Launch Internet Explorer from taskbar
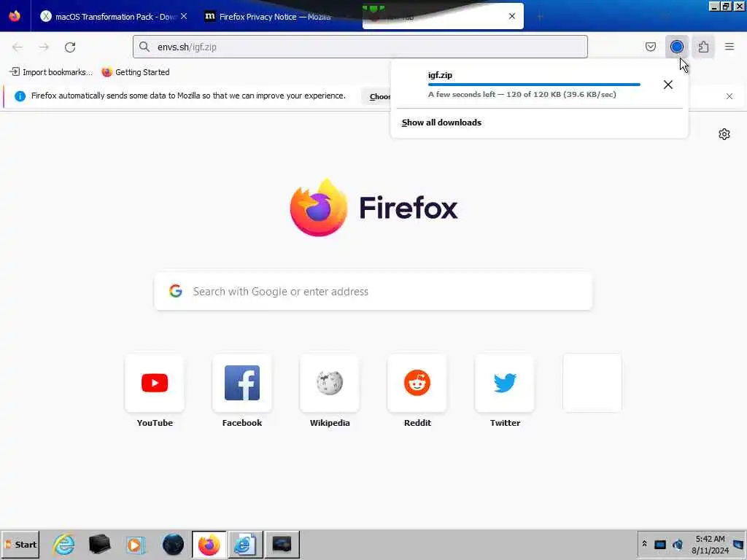 pyautogui.click(x=64, y=545)
